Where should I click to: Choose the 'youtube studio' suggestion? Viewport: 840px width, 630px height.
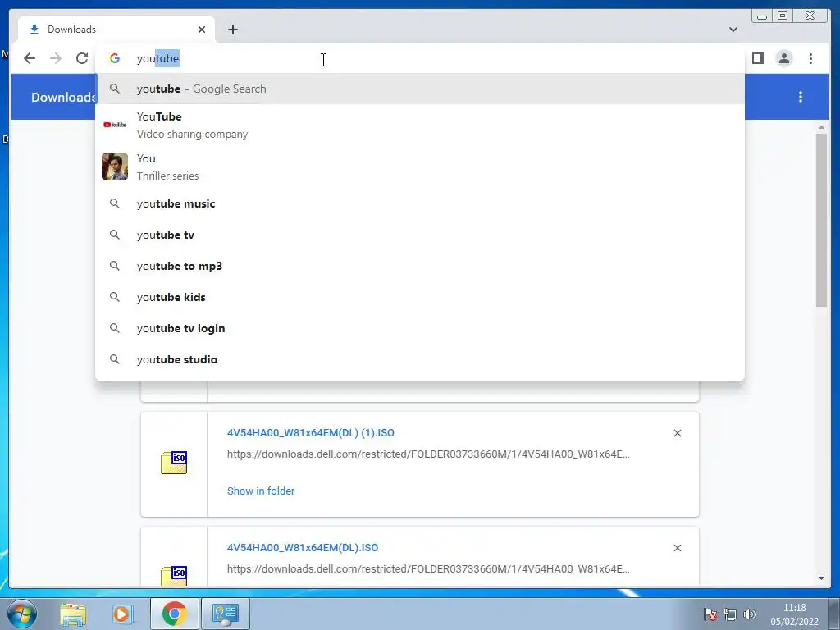pyautogui.click(x=420, y=359)
